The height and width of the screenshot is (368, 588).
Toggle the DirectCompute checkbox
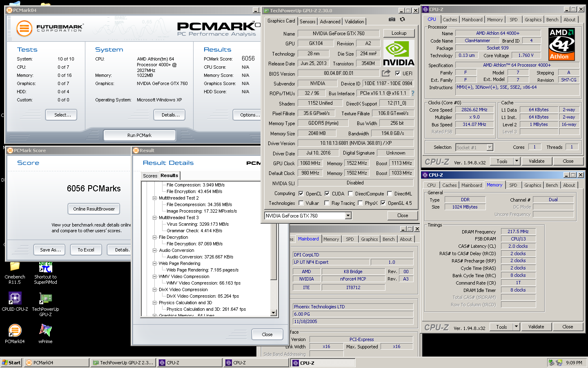(x=350, y=194)
